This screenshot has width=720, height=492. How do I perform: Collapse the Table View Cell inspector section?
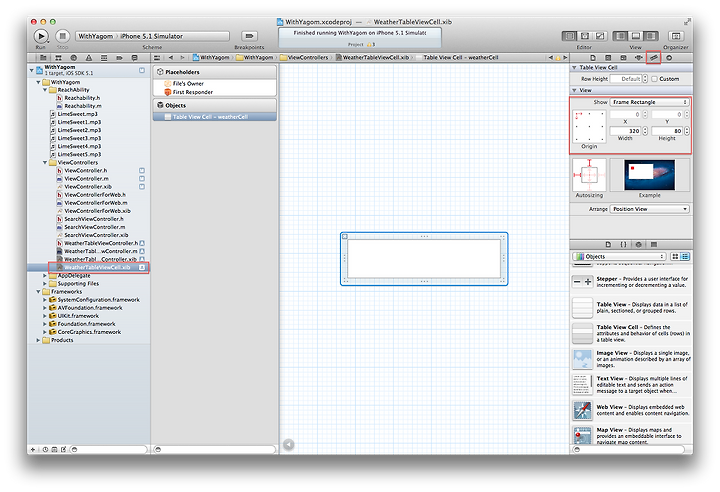click(x=574, y=68)
